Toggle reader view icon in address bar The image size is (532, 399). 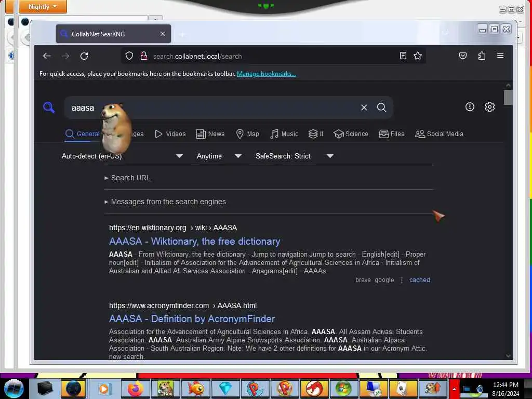(x=403, y=56)
